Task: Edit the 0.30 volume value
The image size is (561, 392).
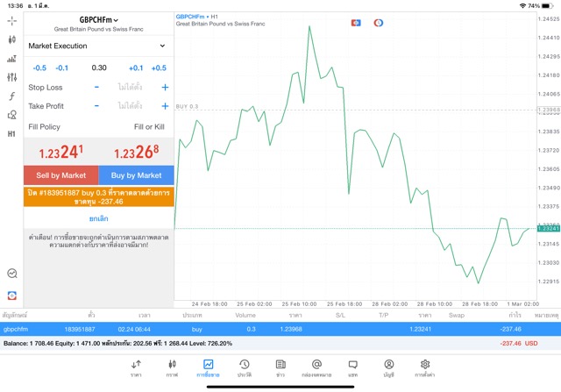Action: pos(99,68)
